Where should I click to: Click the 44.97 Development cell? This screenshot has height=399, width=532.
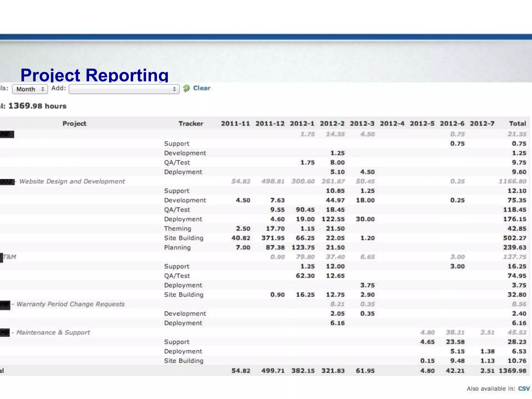pos(335,200)
